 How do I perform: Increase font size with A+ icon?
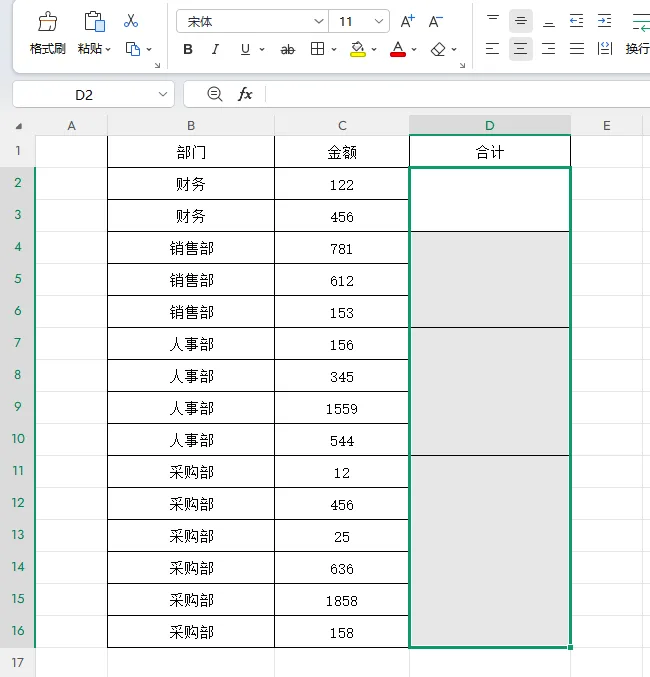coord(407,21)
